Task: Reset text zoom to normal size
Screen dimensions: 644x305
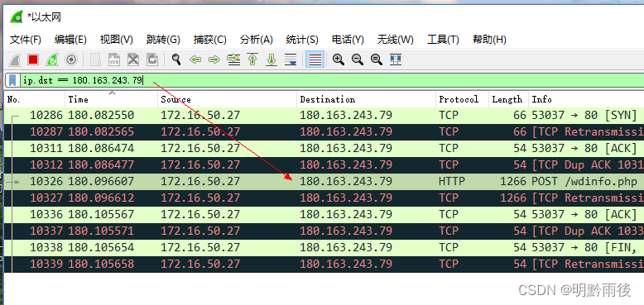Action: pos(376,60)
